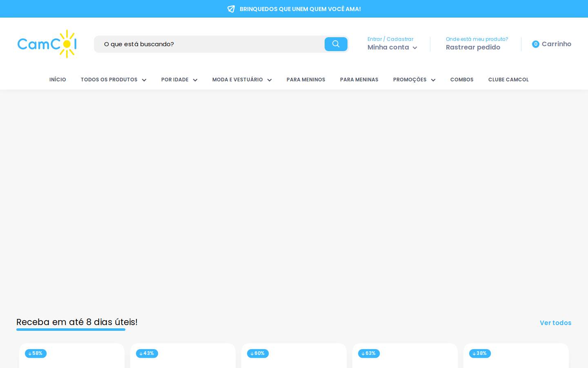The width and height of the screenshot is (588, 368).
Task: Click the 63% discount badge
Action: [369, 353]
